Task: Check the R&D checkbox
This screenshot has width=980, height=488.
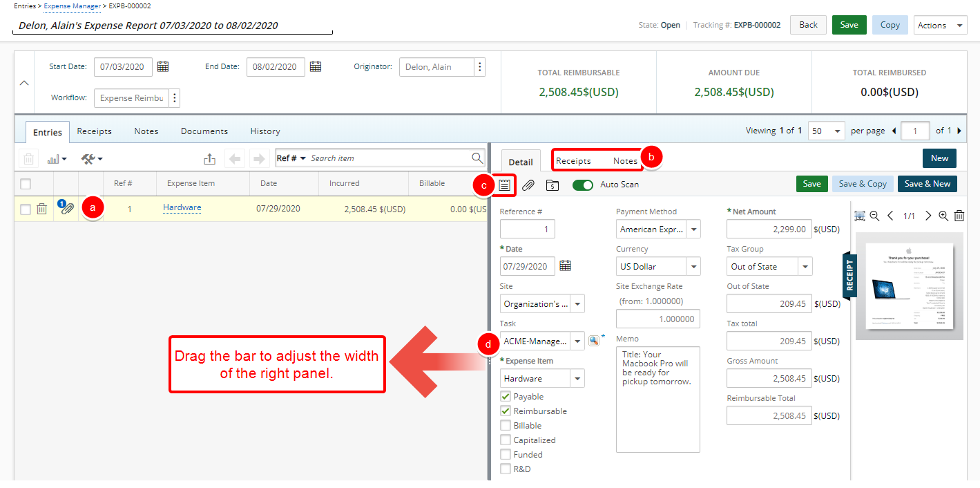Action: pyautogui.click(x=506, y=469)
